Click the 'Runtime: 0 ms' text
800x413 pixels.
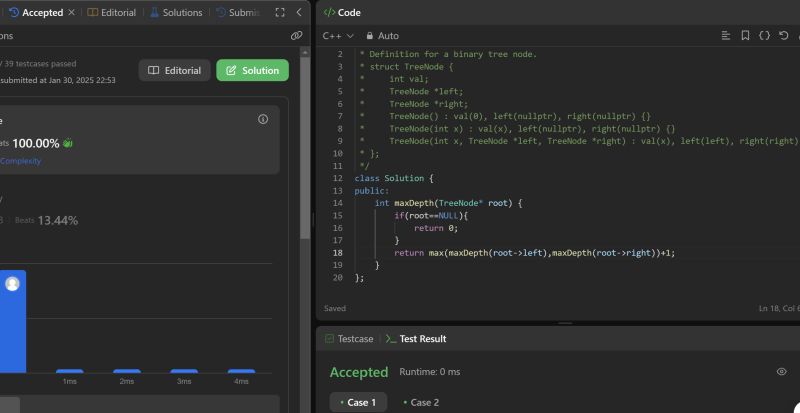[x=430, y=372]
